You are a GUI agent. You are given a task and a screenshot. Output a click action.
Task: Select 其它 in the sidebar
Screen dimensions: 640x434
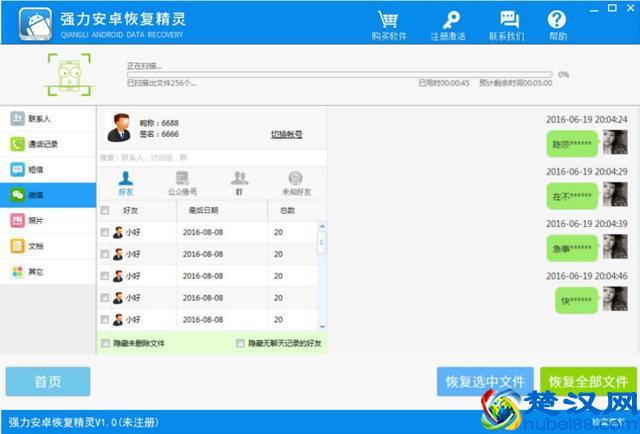tap(48, 272)
